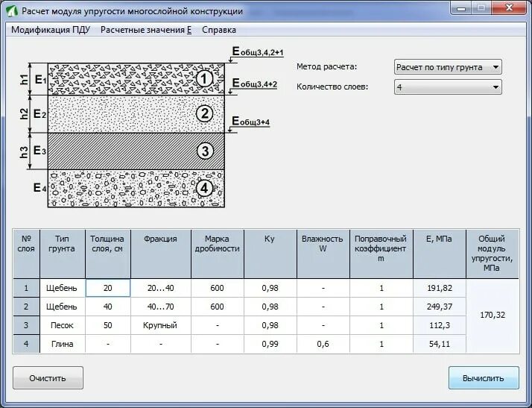Image resolution: width=532 pixels, height=408 pixels.
Task: Select row header number 2
Action: coord(26,307)
